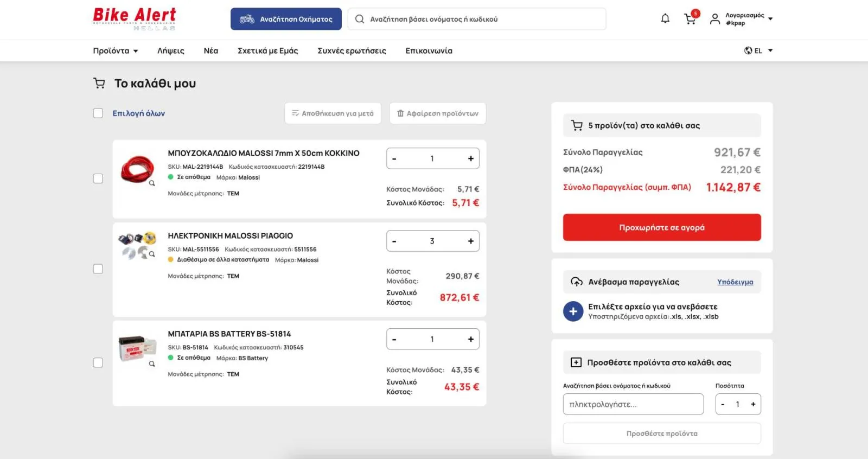Screen dimensions: 868x459
Task: Open the EL language selector
Action: click(x=758, y=51)
